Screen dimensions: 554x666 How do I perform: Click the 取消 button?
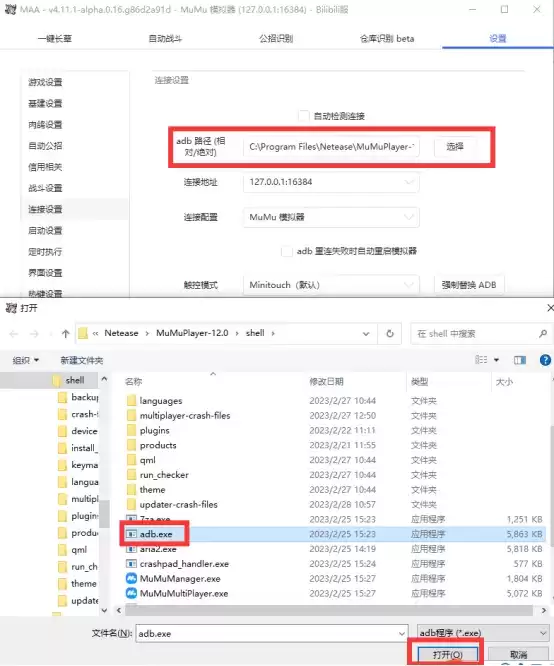click(518, 655)
